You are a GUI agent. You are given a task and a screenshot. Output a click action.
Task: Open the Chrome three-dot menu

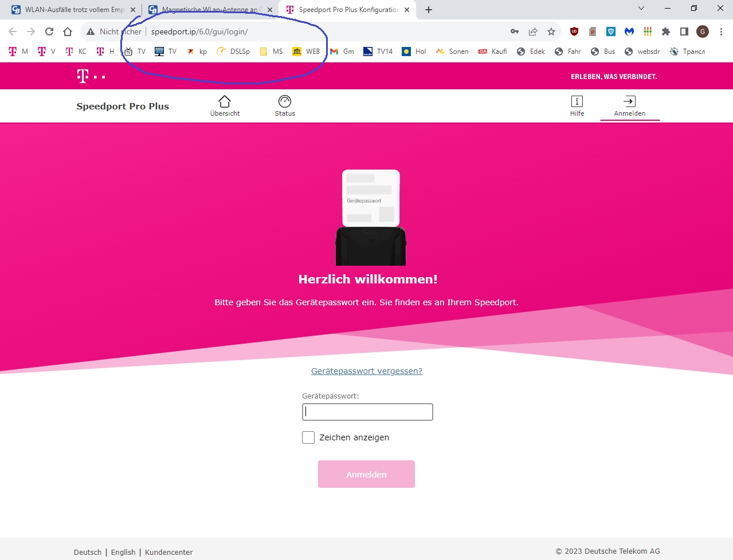tap(721, 31)
